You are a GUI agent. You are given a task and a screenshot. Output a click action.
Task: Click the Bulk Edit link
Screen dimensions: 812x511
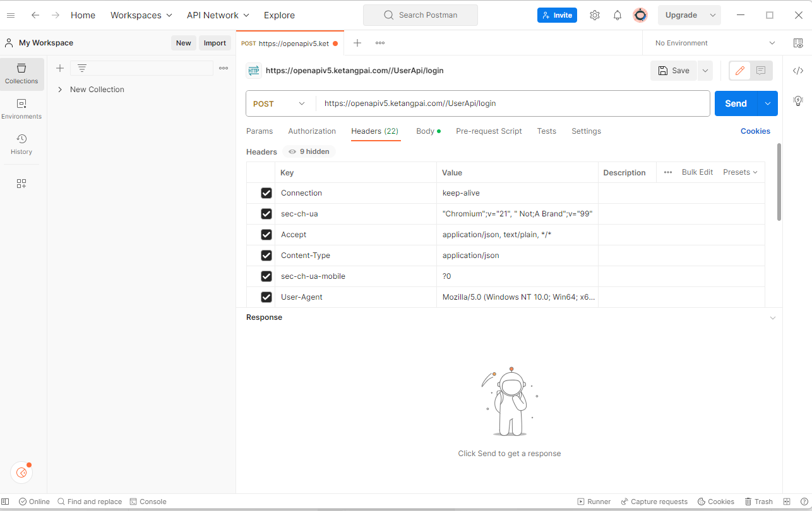(697, 172)
